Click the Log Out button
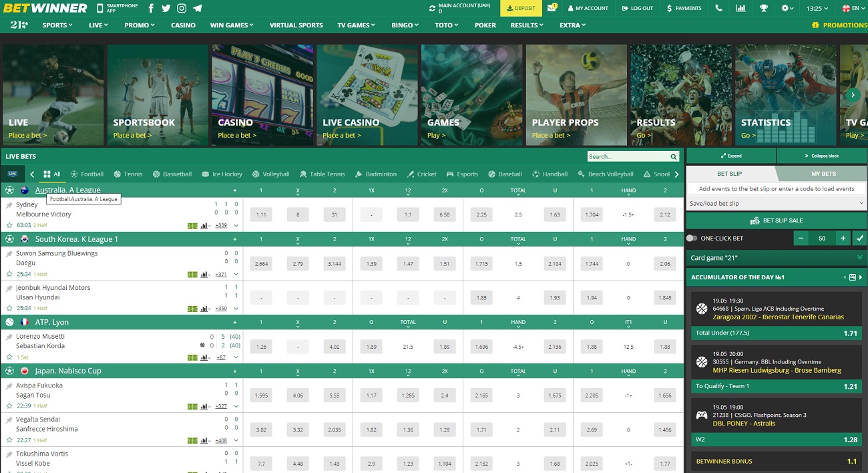This screenshot has height=473, width=868. pos(637,9)
